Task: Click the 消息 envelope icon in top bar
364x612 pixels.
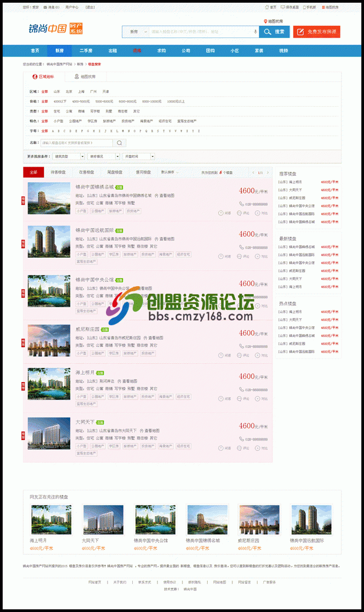Action: tap(45, 7)
